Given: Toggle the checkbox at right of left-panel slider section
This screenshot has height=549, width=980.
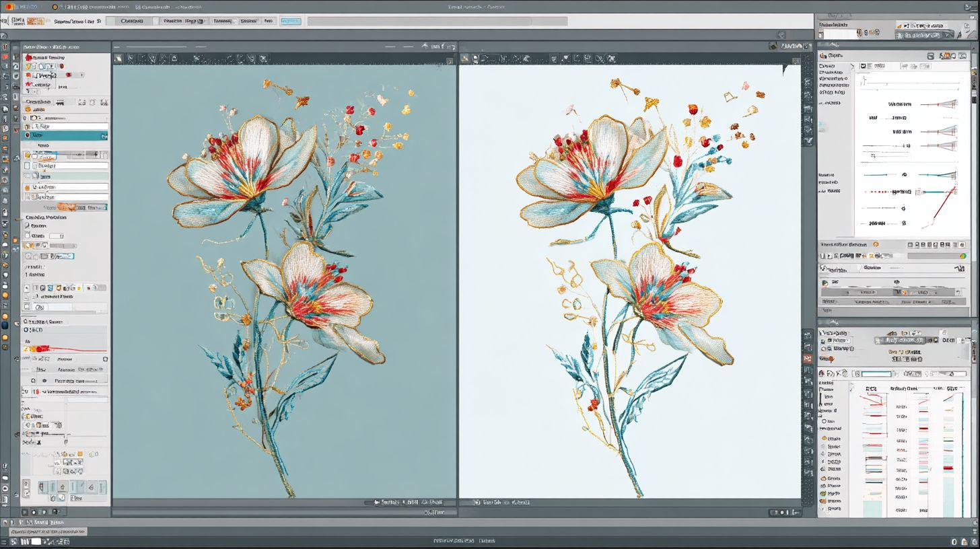Looking at the screenshot, I should point(105,359).
